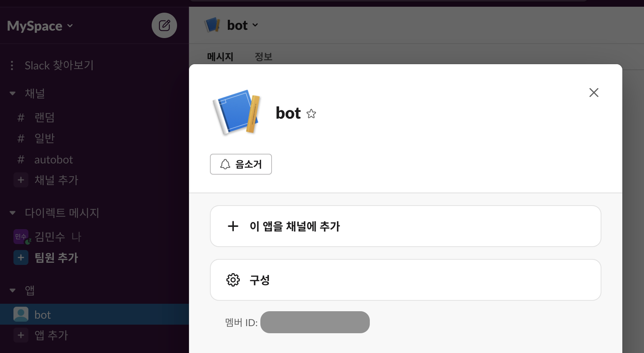
Task: Click the plus icon in add-to-channel row
Action: (233, 226)
